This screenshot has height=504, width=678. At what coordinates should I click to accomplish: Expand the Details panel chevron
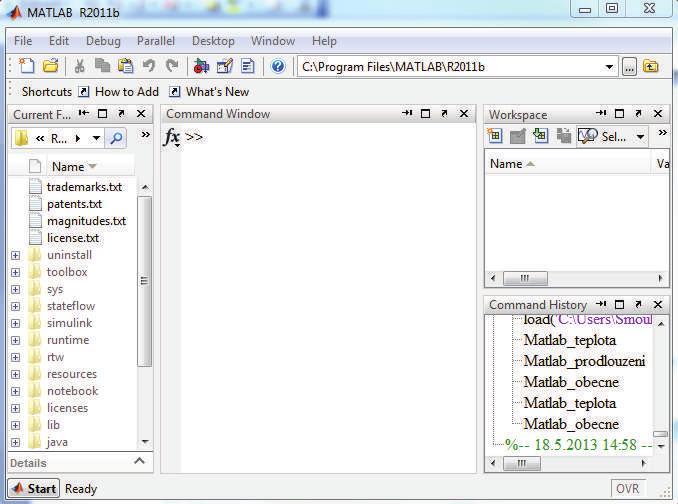point(139,461)
